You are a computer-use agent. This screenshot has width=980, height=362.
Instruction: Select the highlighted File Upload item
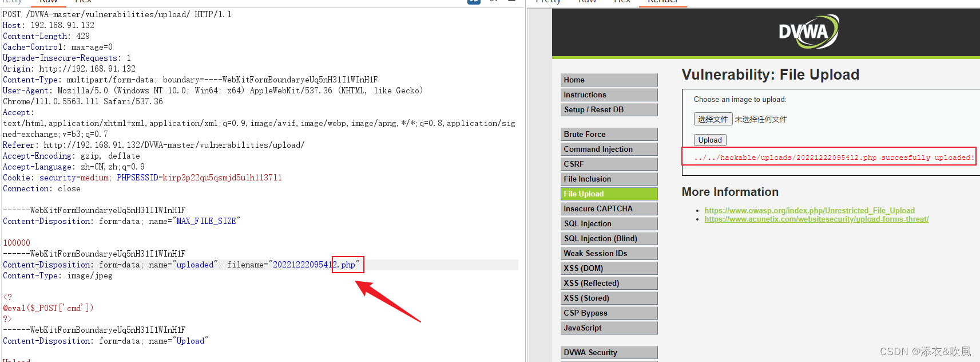609,194
